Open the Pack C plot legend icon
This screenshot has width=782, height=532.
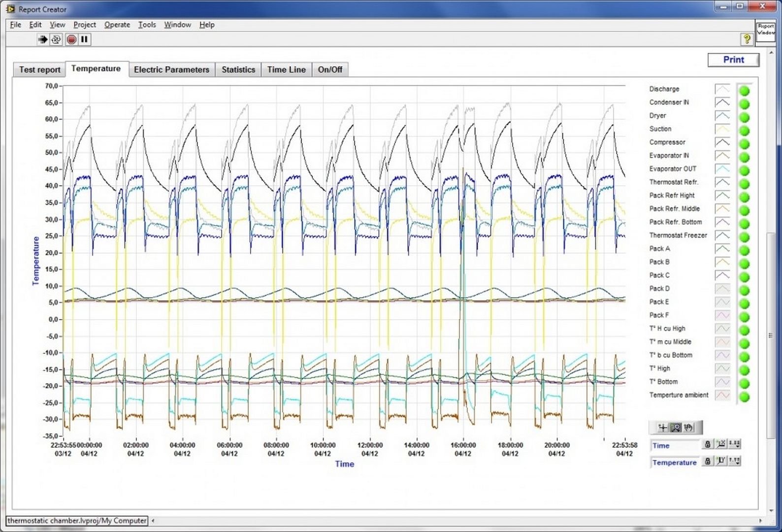(722, 275)
